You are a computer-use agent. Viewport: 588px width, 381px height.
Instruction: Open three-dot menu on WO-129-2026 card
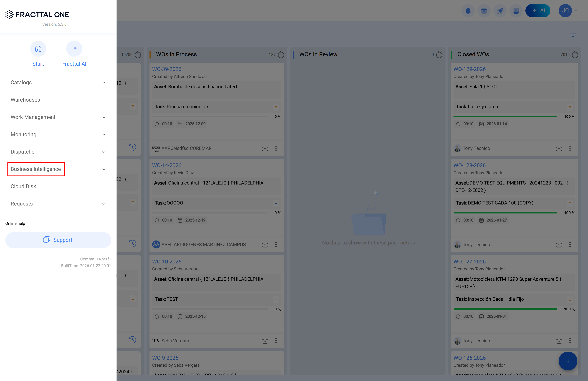pyautogui.click(x=570, y=148)
